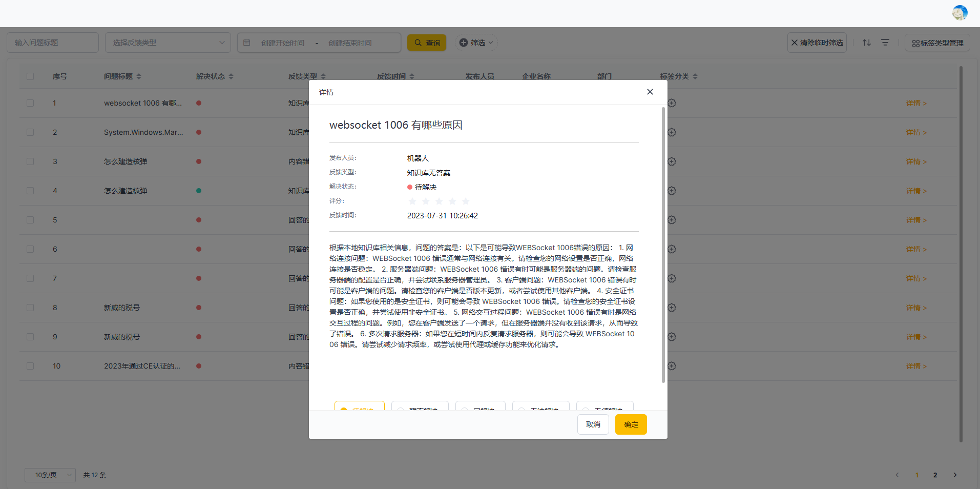Rate three stars in 评分

439,201
